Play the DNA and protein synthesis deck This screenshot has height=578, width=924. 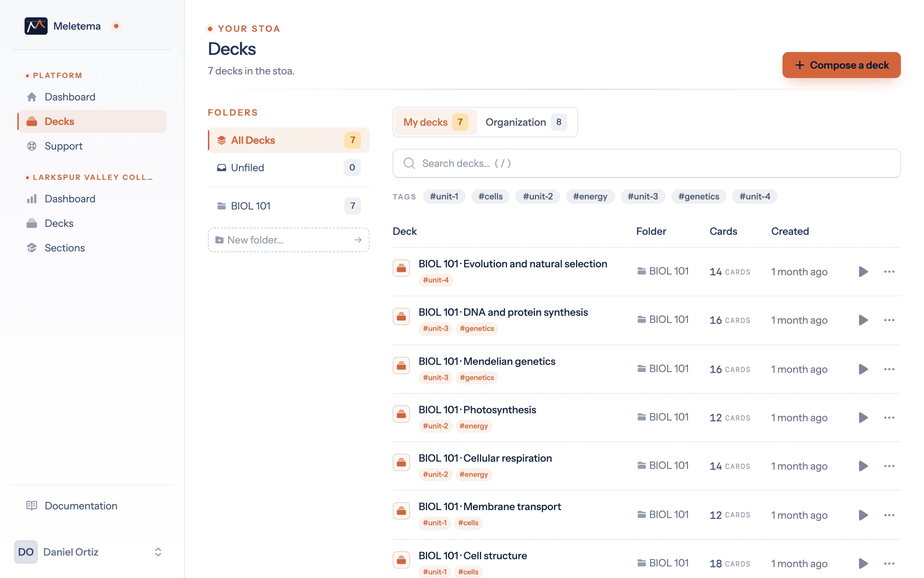[x=863, y=320]
